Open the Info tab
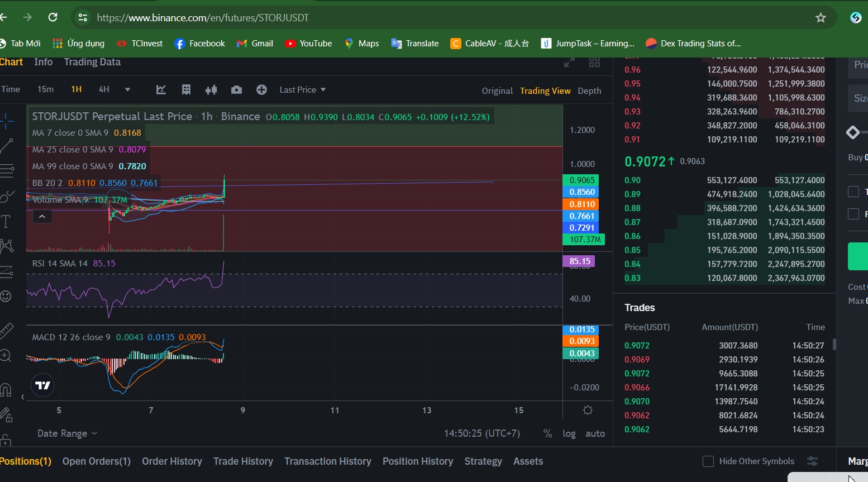868x482 pixels. coord(43,62)
